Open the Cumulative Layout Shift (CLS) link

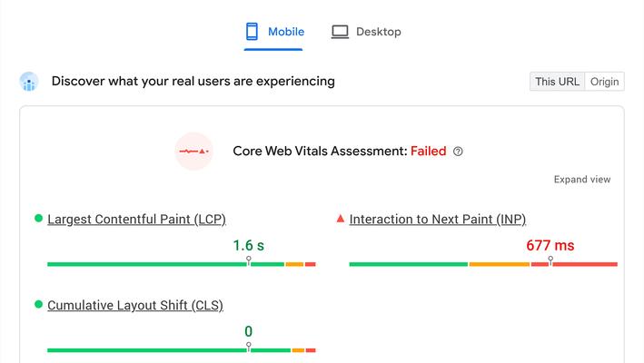pos(135,305)
